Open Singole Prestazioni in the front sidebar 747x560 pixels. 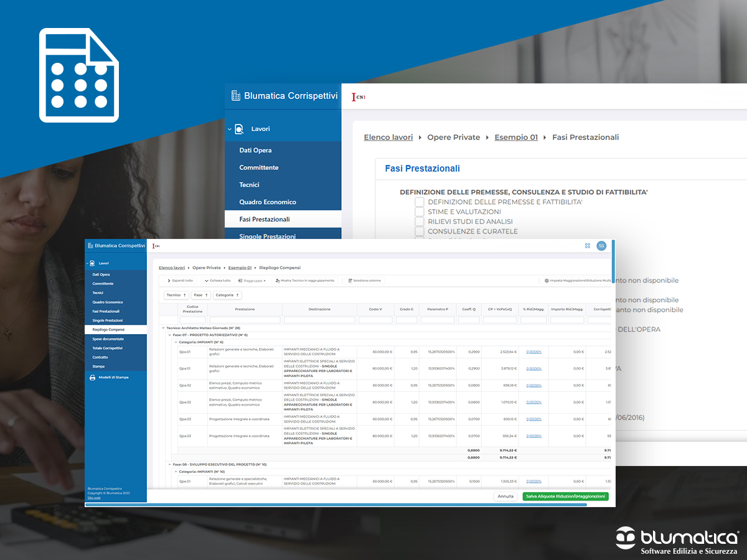click(107, 320)
